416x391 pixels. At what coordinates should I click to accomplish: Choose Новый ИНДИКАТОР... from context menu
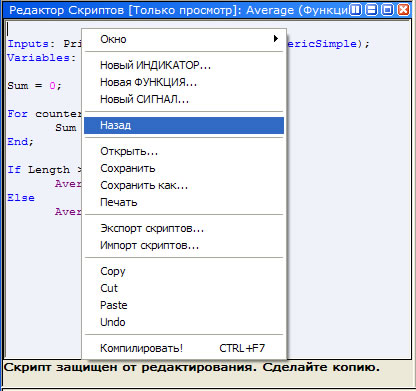click(x=184, y=65)
